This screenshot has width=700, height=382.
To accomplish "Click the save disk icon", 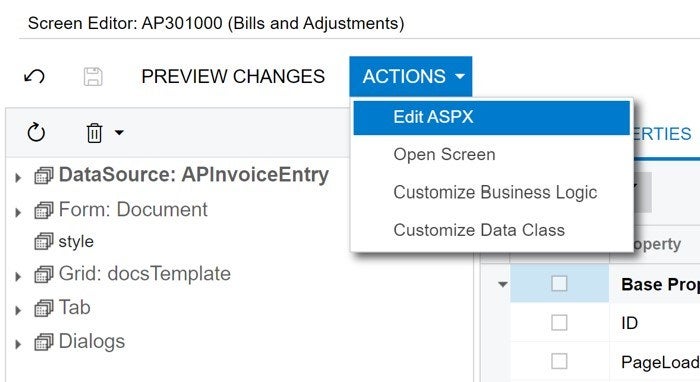I will 93,76.
